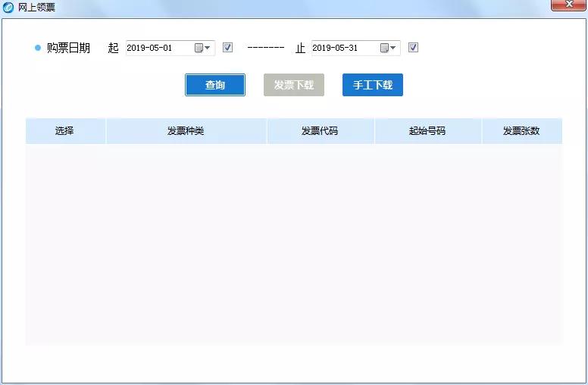Select the 起始号码 column header
The image size is (588, 385).
click(427, 131)
